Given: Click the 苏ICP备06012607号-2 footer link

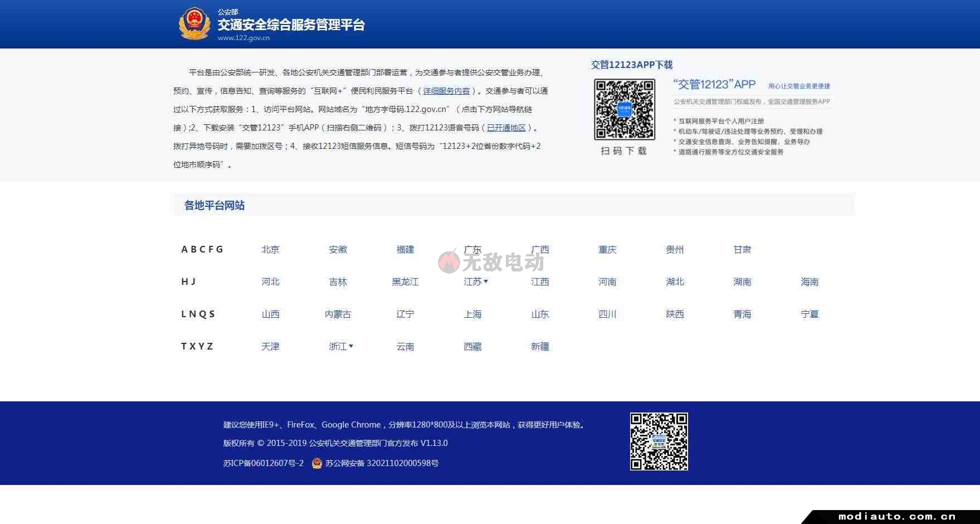Looking at the screenshot, I should coord(264,463).
